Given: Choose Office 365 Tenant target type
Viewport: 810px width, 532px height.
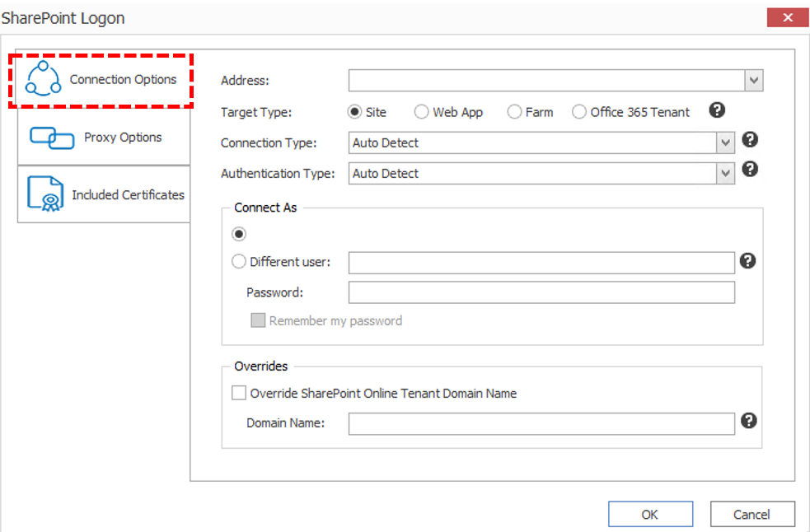Looking at the screenshot, I should [x=579, y=112].
